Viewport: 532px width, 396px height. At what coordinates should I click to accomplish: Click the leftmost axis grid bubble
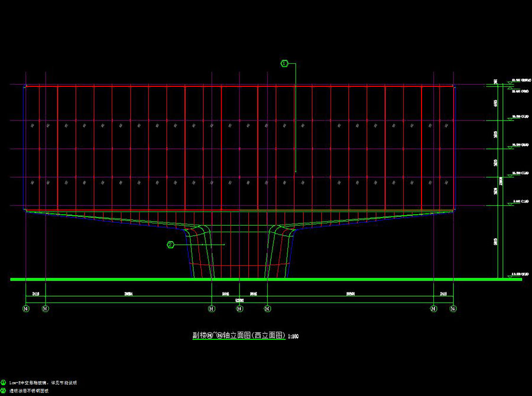click(x=26, y=309)
